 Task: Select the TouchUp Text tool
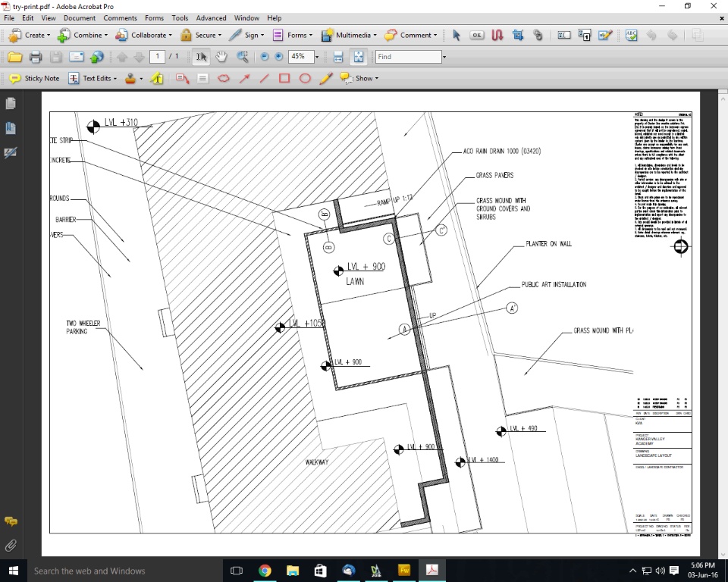pos(564,36)
